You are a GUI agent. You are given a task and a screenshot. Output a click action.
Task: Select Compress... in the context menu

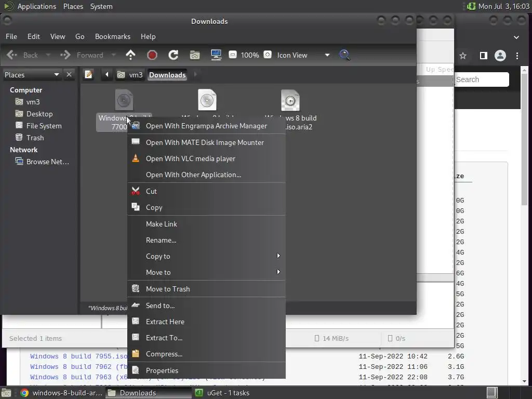[206, 354]
